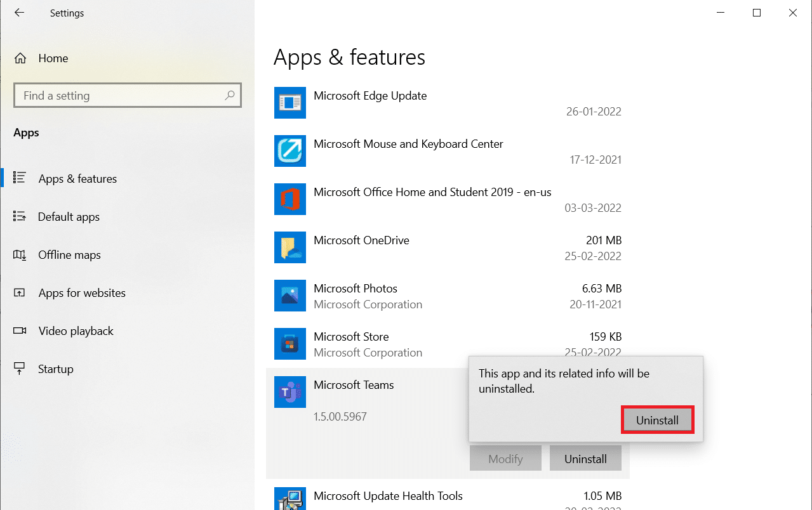
Task: Click the 17-12-2021 install date
Action: click(x=596, y=160)
